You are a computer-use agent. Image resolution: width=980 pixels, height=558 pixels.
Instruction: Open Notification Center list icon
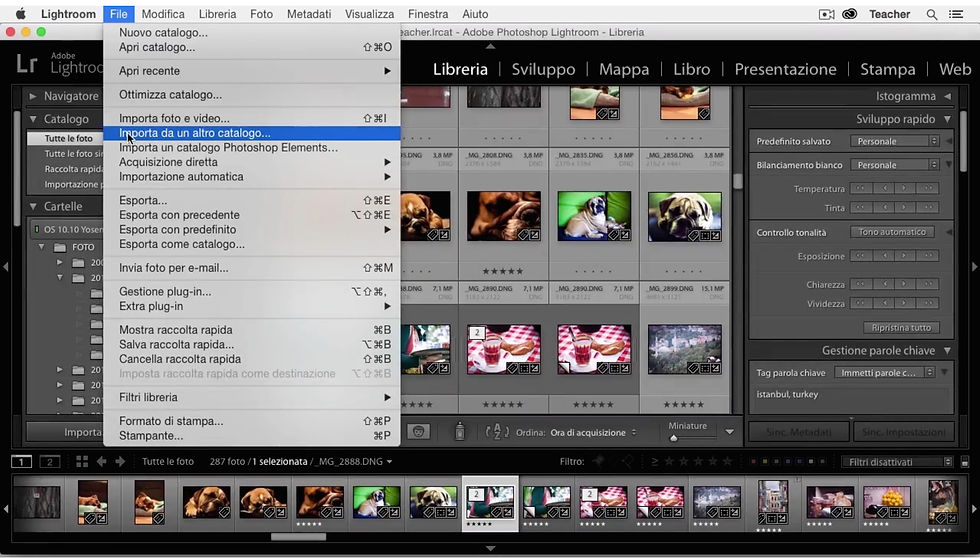click(x=956, y=14)
